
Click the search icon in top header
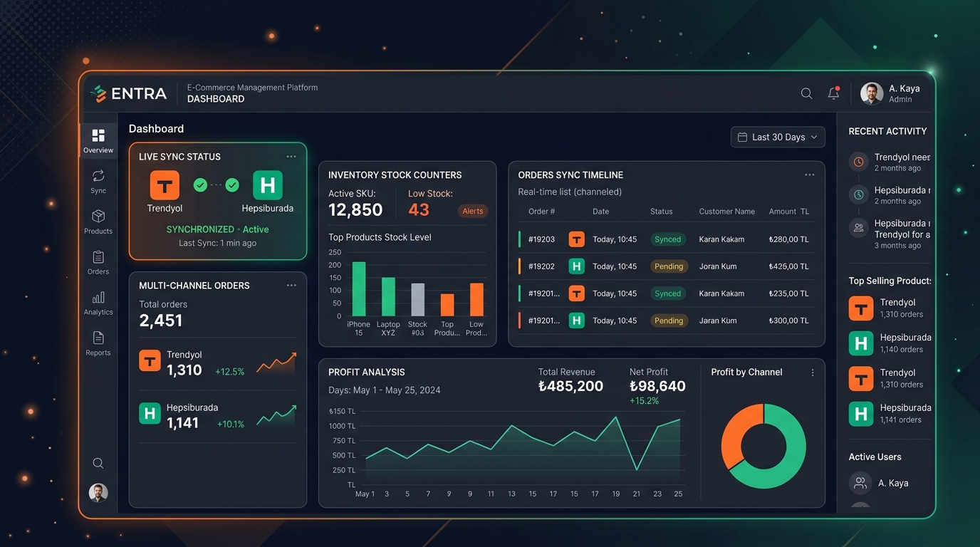tap(806, 93)
